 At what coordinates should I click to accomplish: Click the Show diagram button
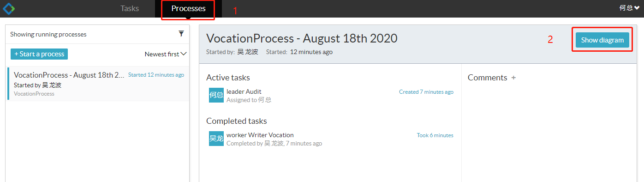click(602, 40)
